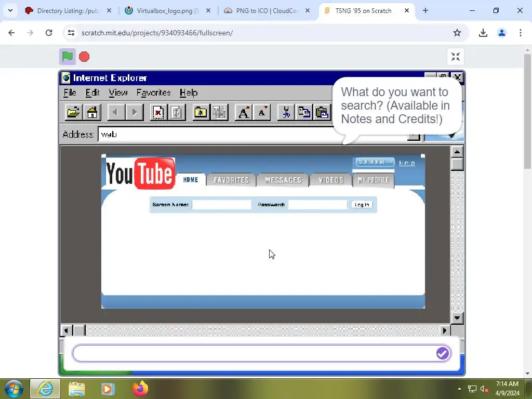532x399 pixels.
Task: Open Windows Explorer folder in taskbar
Action: 77,389
